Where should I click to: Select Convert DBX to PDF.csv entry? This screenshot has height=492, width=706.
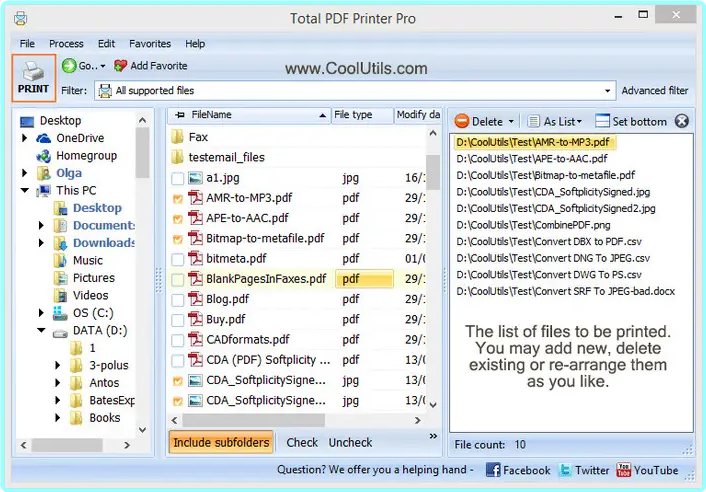point(549,242)
